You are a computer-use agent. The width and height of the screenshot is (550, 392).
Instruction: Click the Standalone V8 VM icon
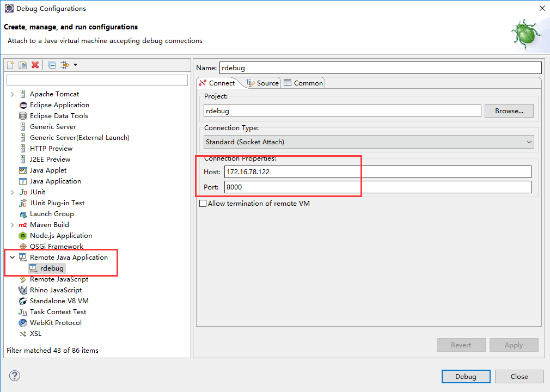(x=23, y=301)
